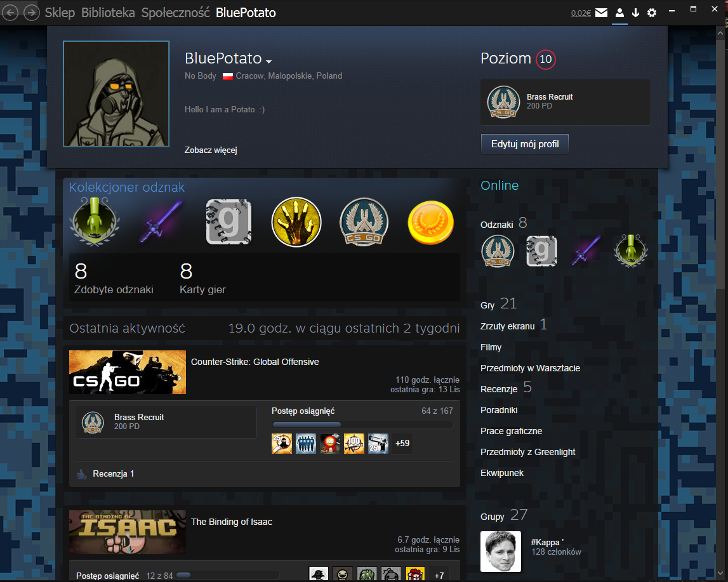The height and width of the screenshot is (582, 728).
Task: Click Edytuj mój profil button
Action: pyautogui.click(x=525, y=144)
